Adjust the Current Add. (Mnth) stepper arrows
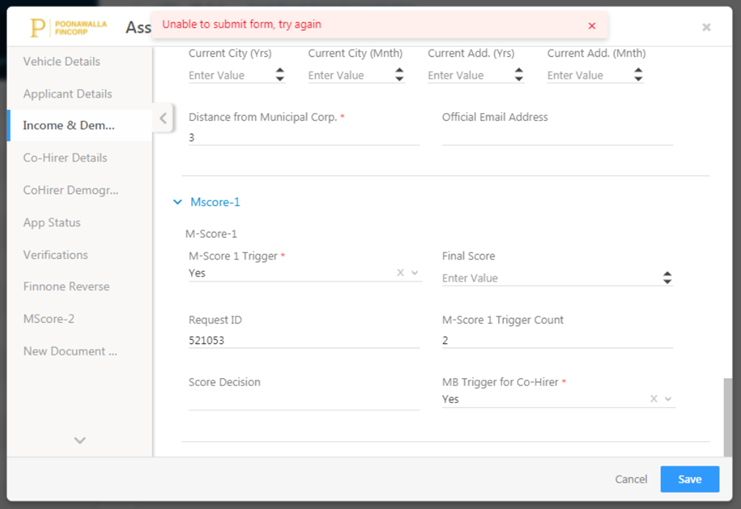Screen dimensions: 741x509 click(x=638, y=75)
